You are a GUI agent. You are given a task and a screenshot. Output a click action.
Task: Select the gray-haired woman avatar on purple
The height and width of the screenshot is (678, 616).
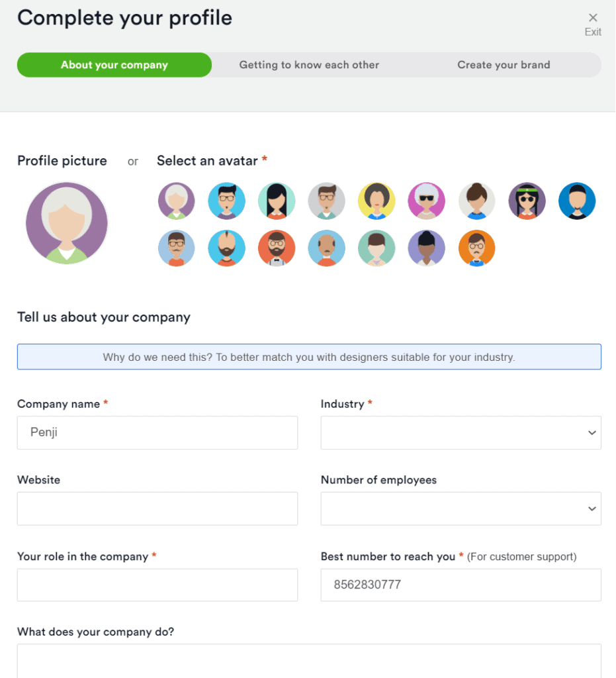[x=176, y=201]
